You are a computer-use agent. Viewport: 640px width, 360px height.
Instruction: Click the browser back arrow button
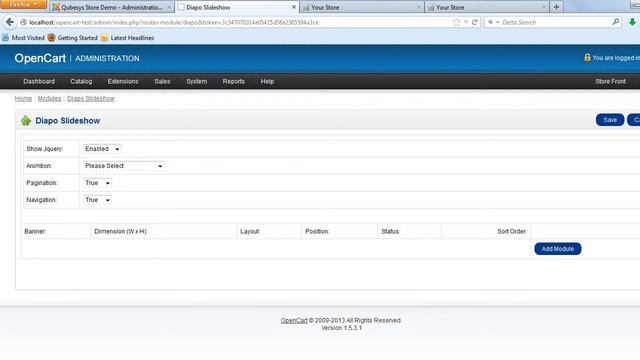point(10,22)
